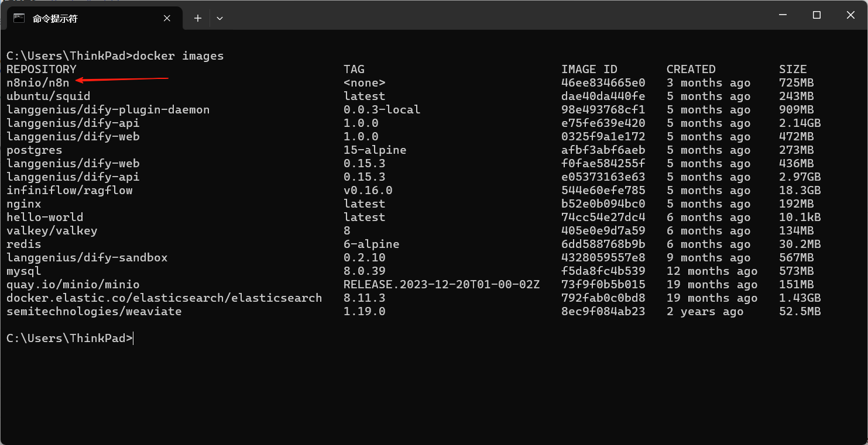The image size is (868, 445).
Task: Click the "docker images" command line
Action: click(179, 56)
